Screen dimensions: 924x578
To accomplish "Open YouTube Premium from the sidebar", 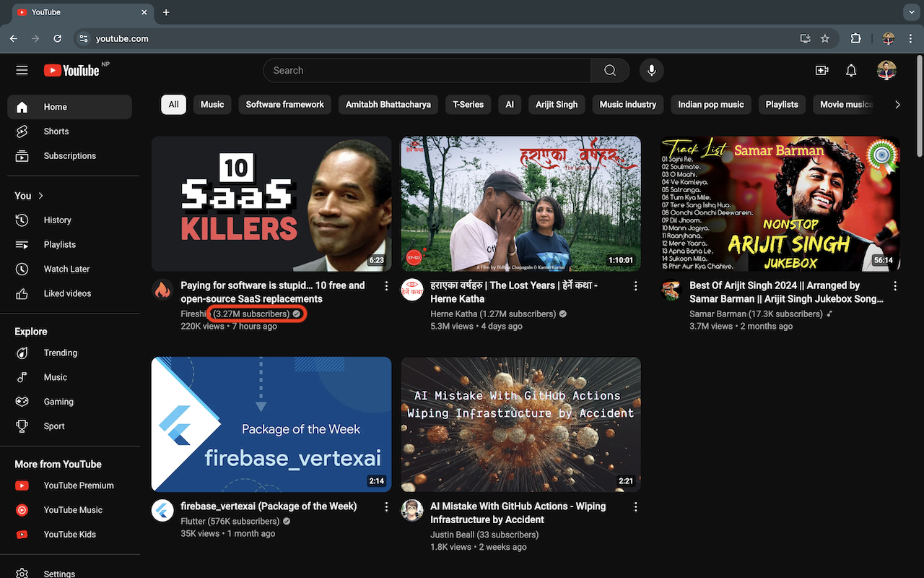I will click(x=79, y=485).
